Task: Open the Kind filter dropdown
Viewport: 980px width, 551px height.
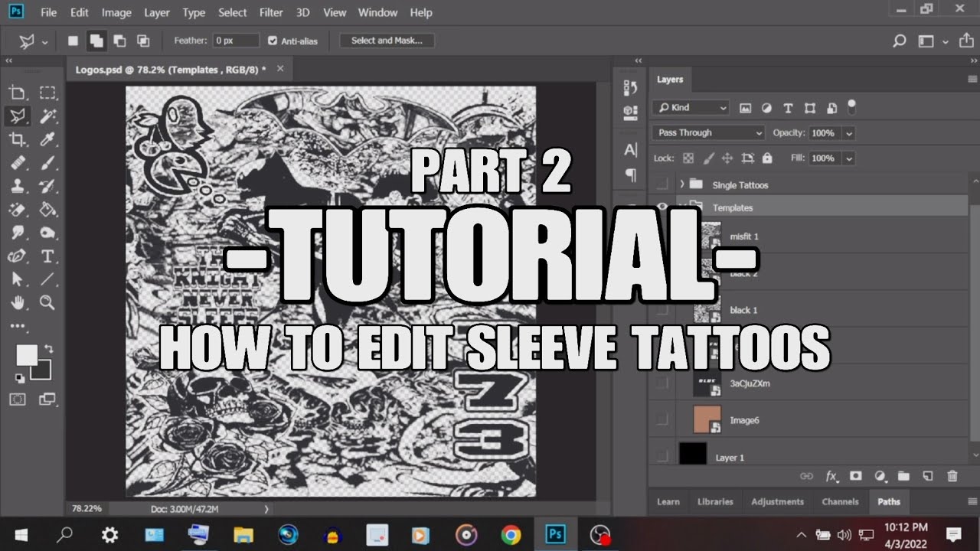Action: [x=691, y=108]
